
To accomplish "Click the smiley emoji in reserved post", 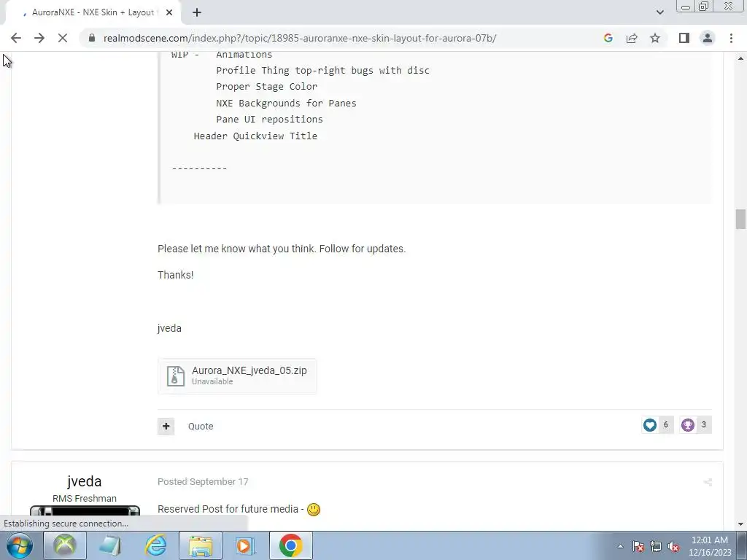I will (314, 510).
